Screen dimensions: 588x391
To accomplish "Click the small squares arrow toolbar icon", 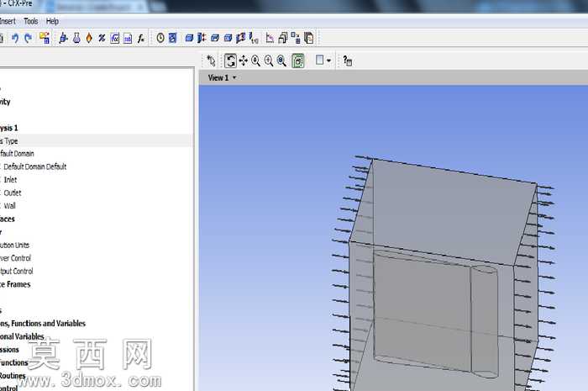I will (x=296, y=38).
